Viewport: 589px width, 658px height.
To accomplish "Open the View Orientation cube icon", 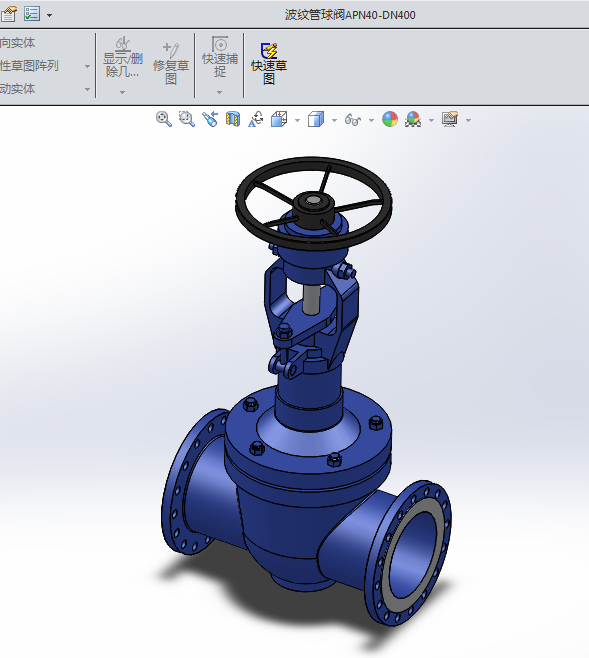I will 279,119.
